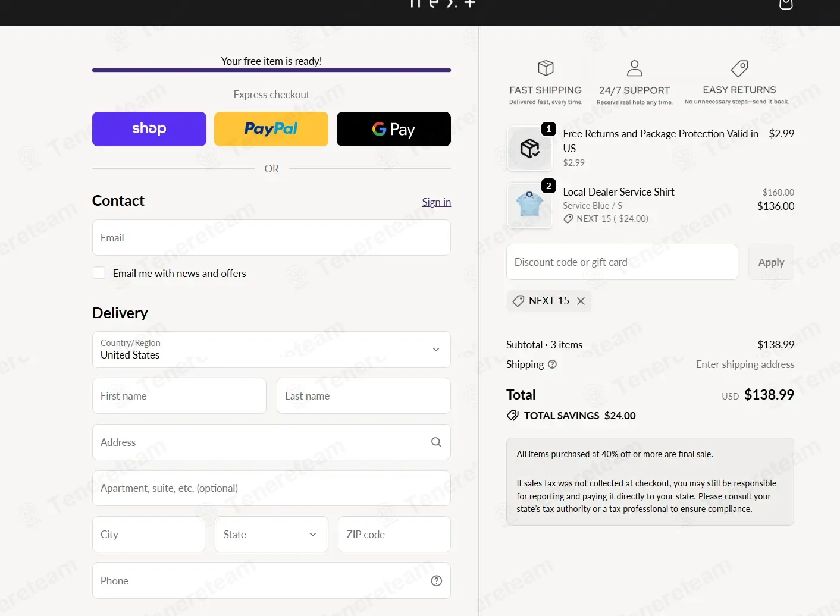Open the Country/Region dropdown

(271, 350)
